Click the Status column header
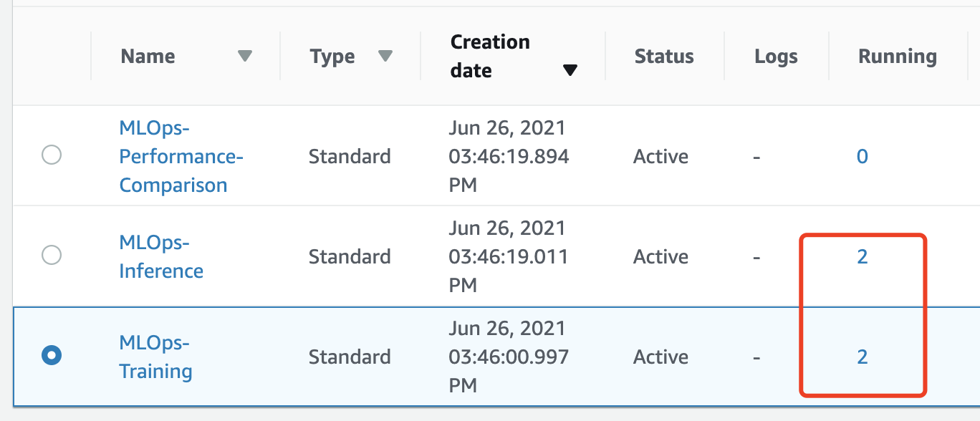 pos(664,56)
